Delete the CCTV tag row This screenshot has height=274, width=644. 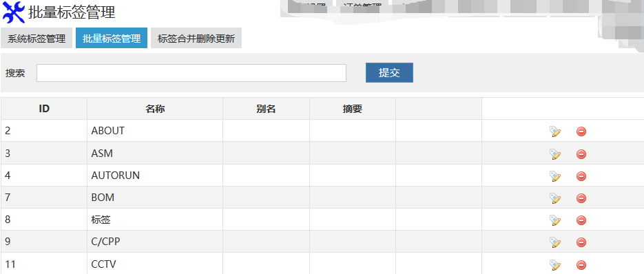pos(581,264)
